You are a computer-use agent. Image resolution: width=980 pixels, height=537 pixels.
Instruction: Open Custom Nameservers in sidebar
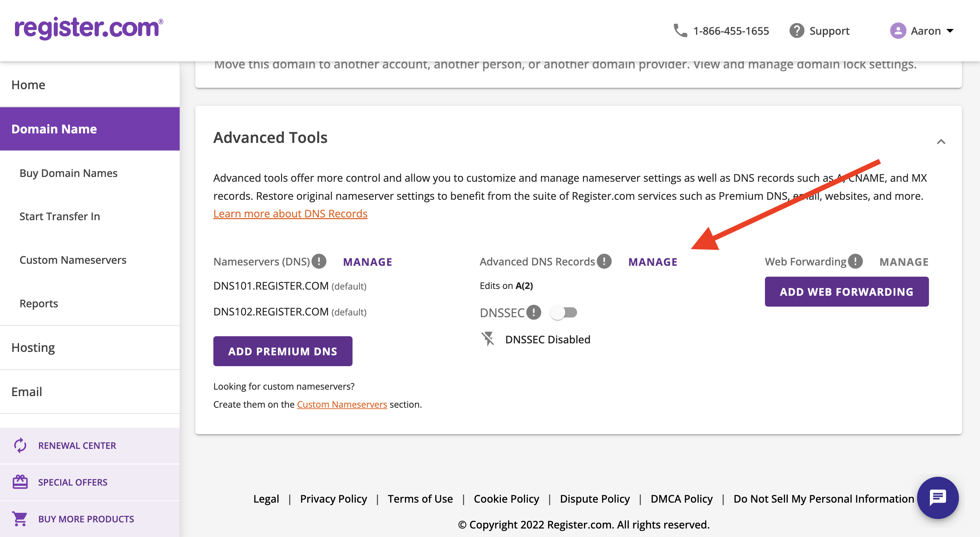click(73, 260)
